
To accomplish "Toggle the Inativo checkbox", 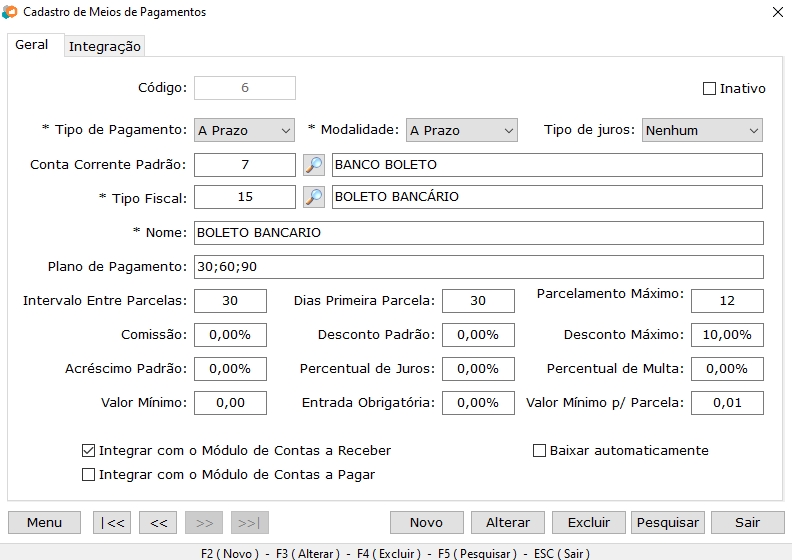I will coord(710,88).
